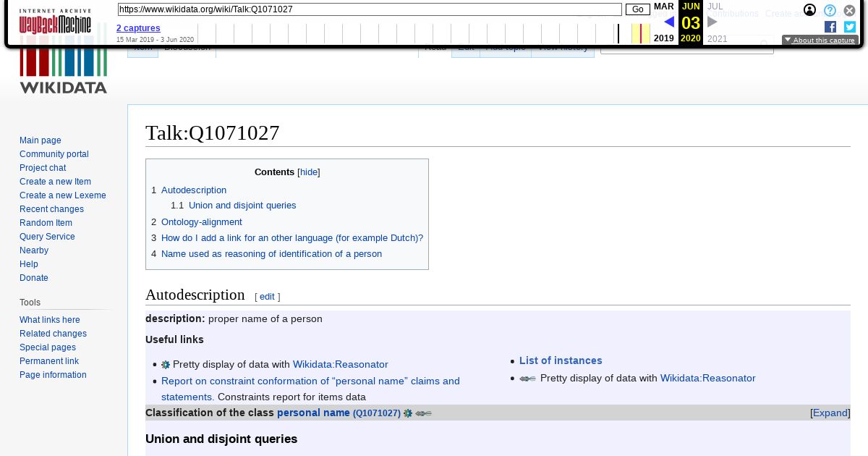Jump to Dutch language link question in contents
Image resolution: width=868 pixels, height=456 pixels.
pyautogui.click(x=292, y=238)
